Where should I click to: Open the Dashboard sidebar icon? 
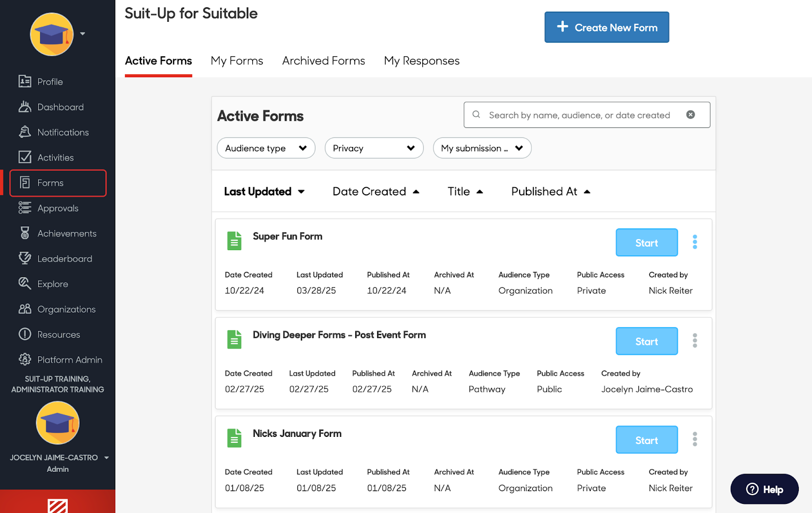coord(25,107)
